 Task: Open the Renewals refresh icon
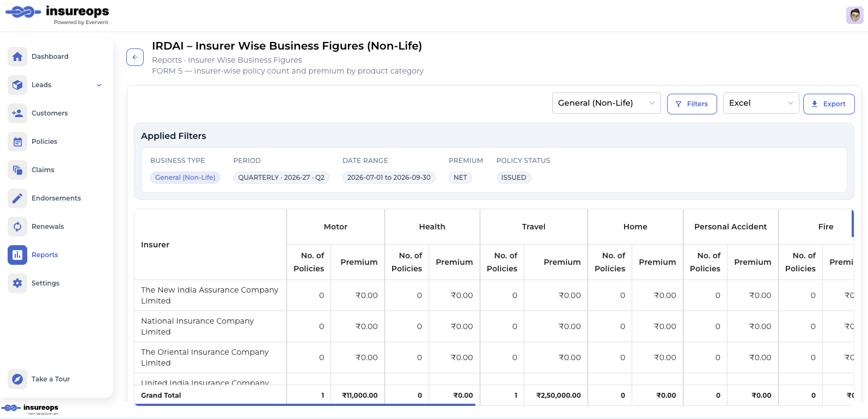(17, 227)
